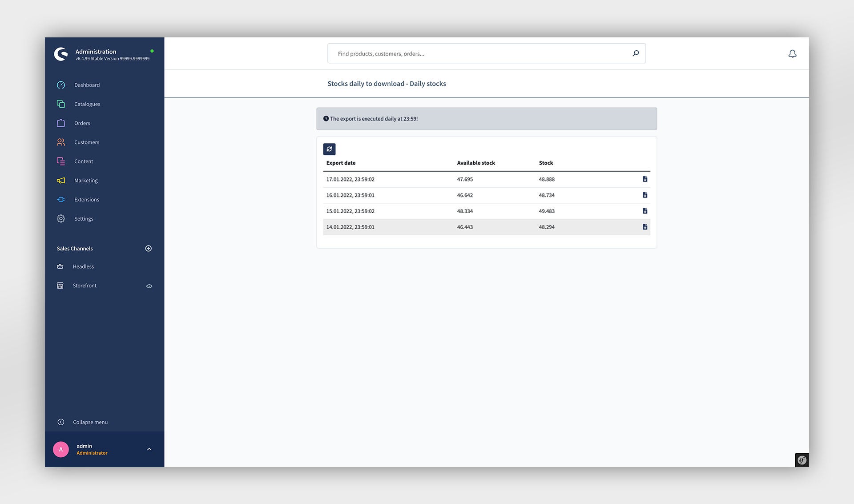Click the 17.01.2022, 23:59:02 date cell
This screenshot has height=504, width=854.
[x=350, y=180]
